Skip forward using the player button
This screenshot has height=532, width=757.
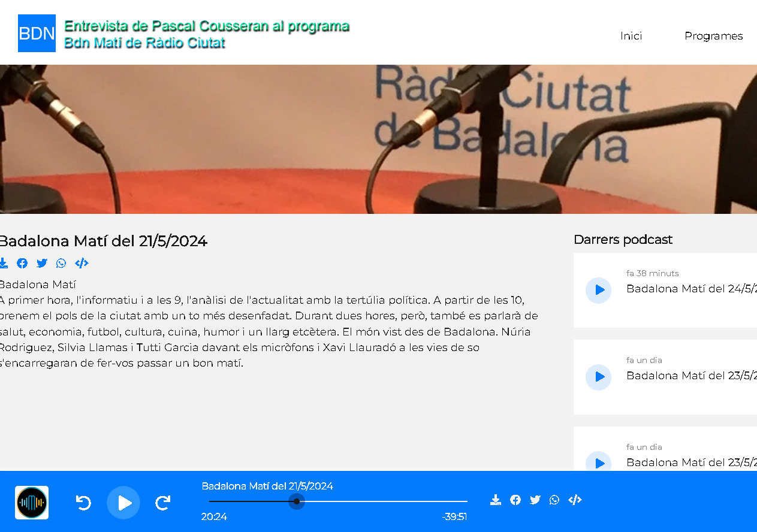[163, 503]
